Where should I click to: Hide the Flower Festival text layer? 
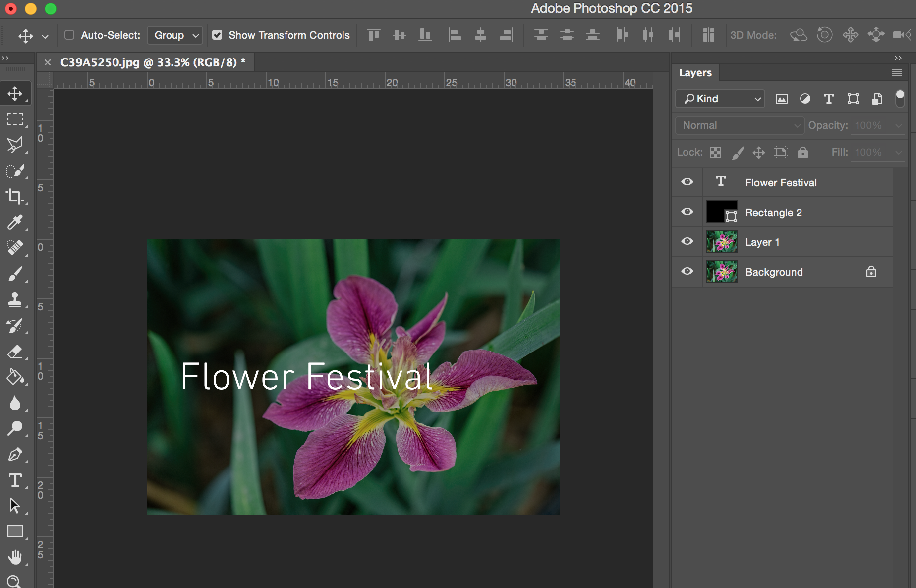tap(687, 182)
